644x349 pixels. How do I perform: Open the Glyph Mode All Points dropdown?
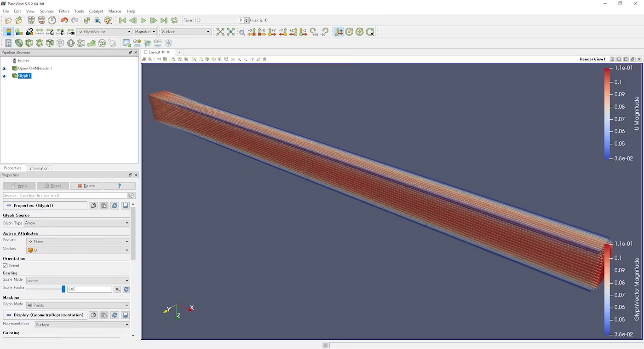78,305
